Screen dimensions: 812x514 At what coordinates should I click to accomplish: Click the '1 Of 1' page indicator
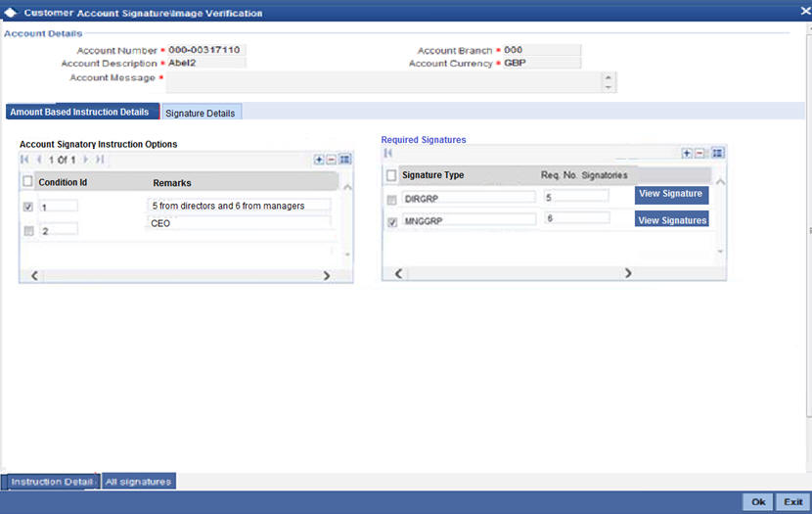coord(63,161)
